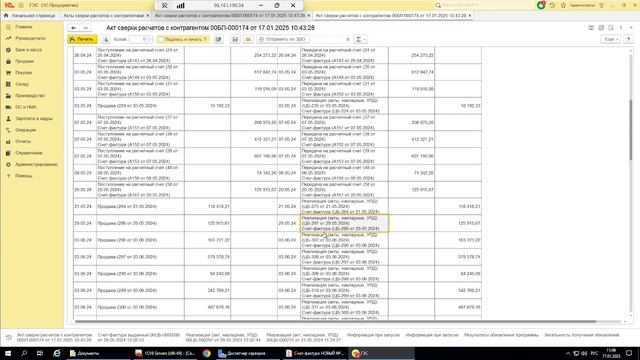Open the form's three-dot more menu
Image resolution: width=640 pixels, height=360 pixels.
(x=621, y=28)
